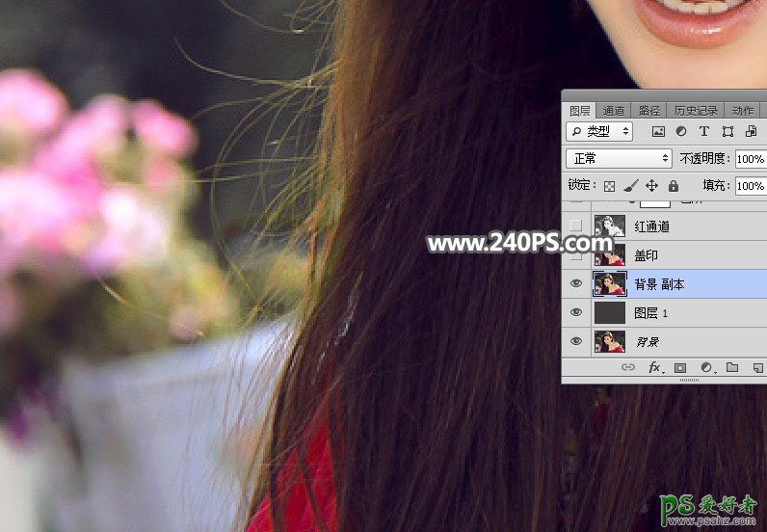Switch to the 图层 tab
Viewport: 767px width, 532px height.
click(x=580, y=111)
